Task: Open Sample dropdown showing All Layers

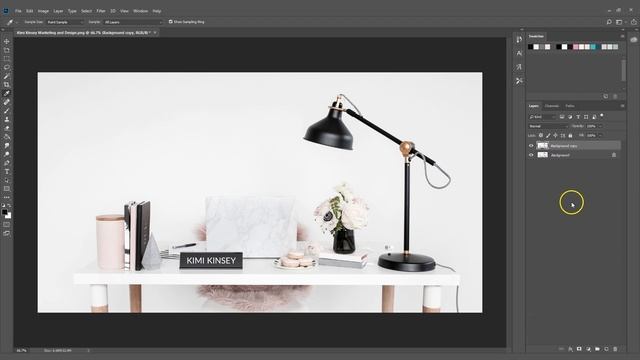Action: (133, 22)
